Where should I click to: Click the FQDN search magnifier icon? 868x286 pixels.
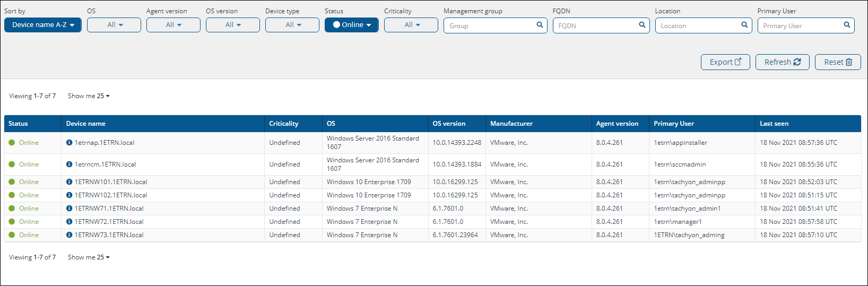(642, 25)
